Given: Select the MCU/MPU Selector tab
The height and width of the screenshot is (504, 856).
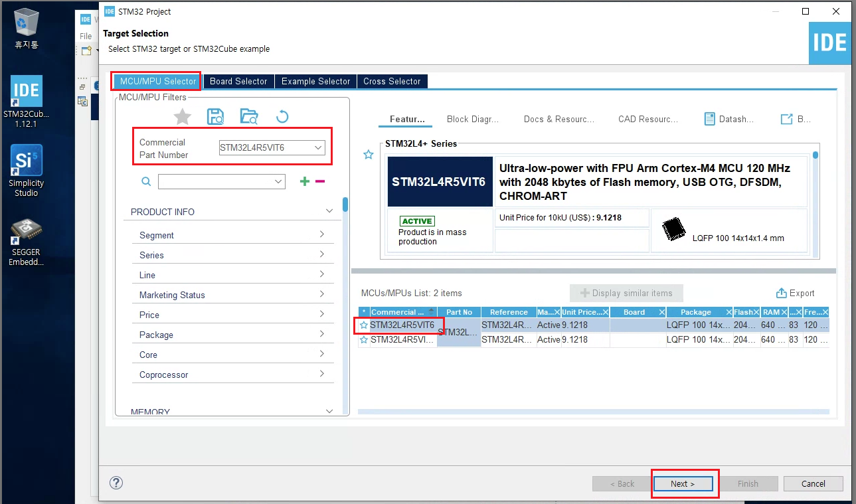Looking at the screenshot, I should (x=157, y=81).
